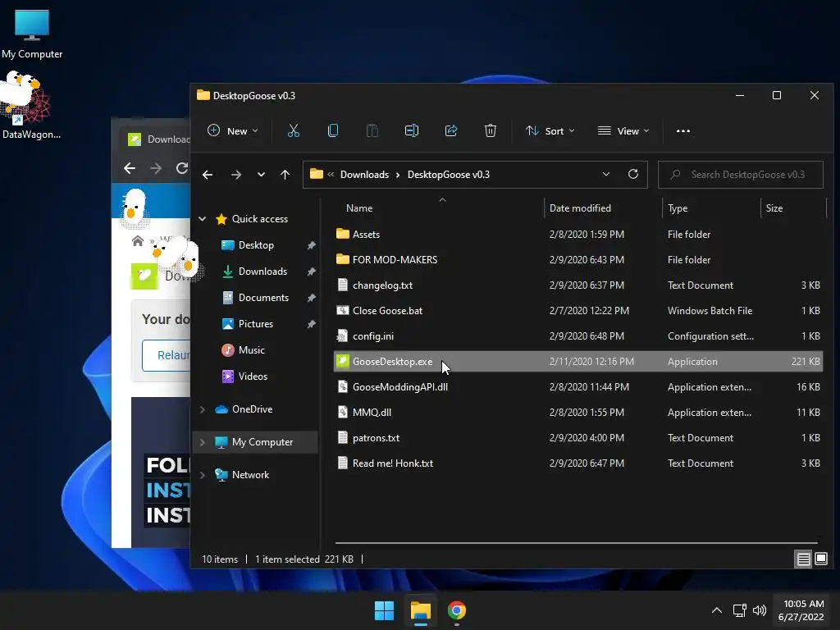Expand the My Computer tree node
Screen dimensions: 840x630
point(202,442)
